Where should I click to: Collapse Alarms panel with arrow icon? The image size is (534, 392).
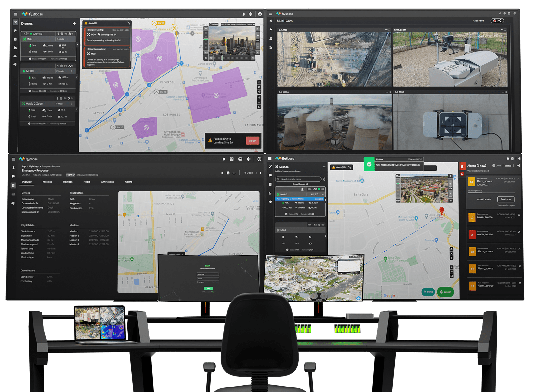(518, 166)
